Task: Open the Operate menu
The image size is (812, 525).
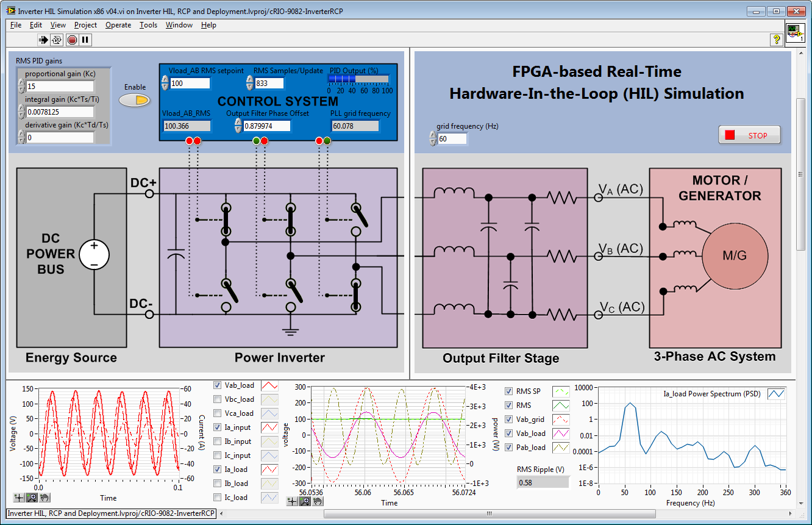Action: [x=118, y=25]
